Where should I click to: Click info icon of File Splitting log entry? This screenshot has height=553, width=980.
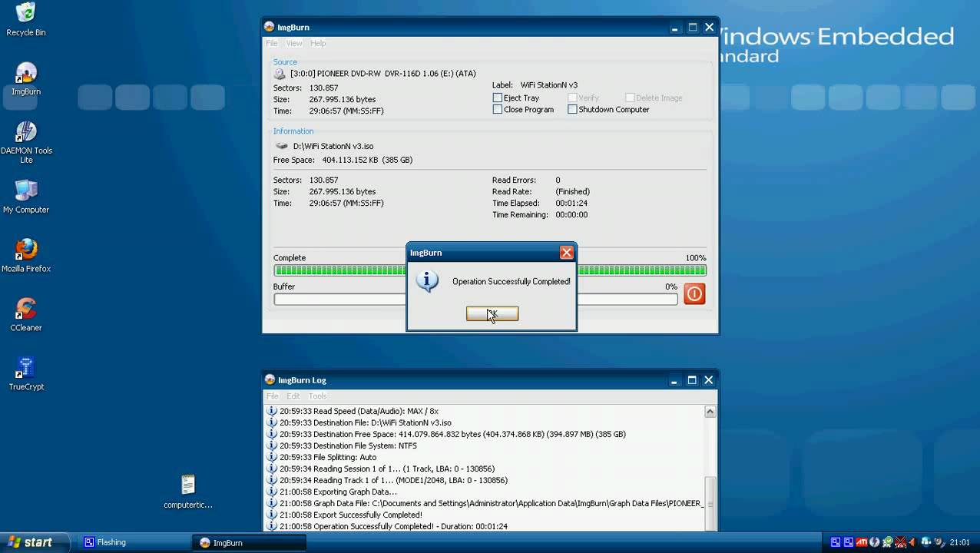[x=271, y=457]
